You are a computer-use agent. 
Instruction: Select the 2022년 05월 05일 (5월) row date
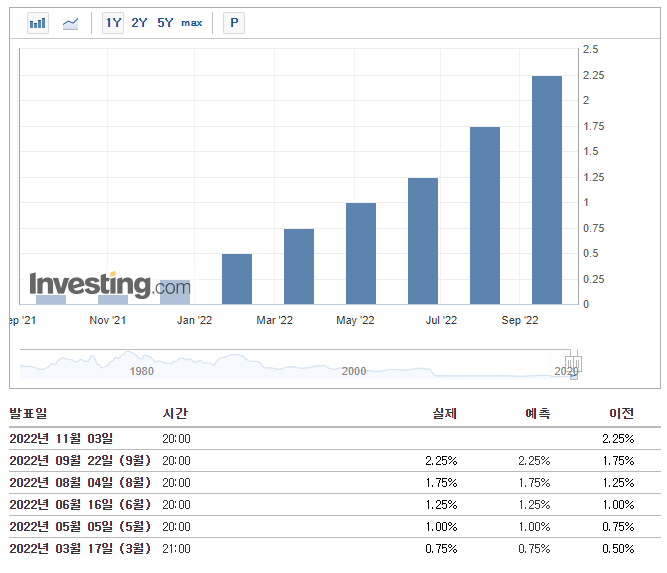(x=80, y=527)
